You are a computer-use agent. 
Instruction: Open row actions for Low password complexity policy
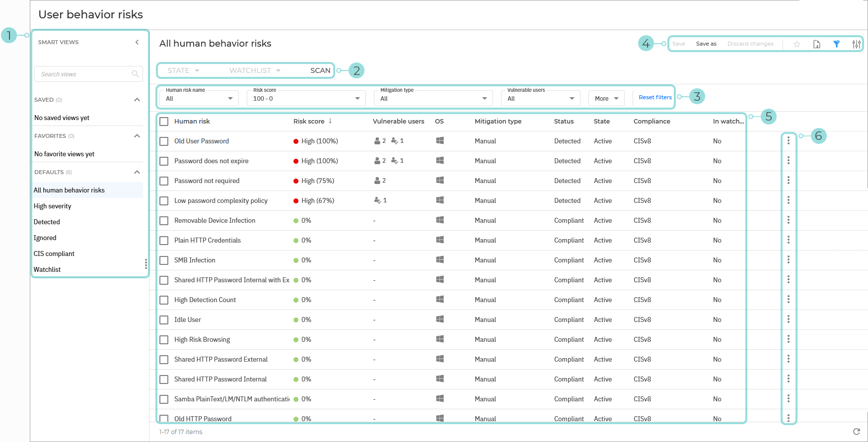[789, 200]
